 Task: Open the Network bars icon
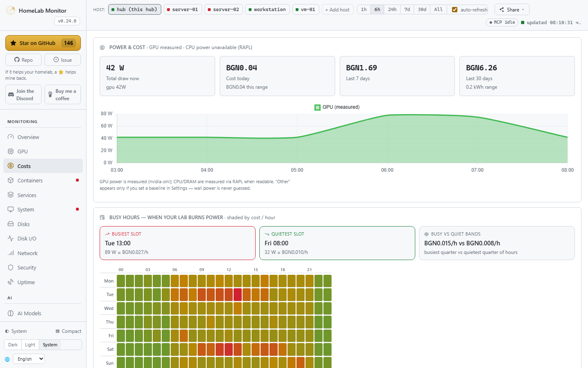tap(11, 253)
